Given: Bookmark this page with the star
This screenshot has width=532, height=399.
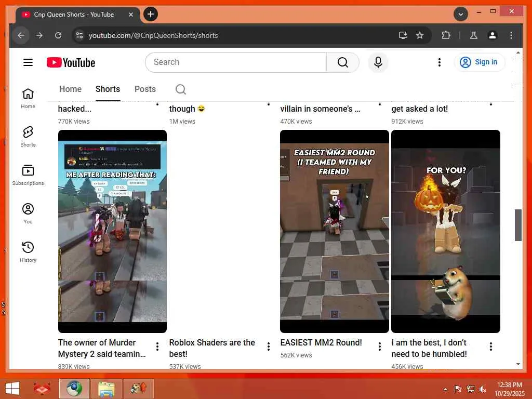Looking at the screenshot, I should 420,35.
